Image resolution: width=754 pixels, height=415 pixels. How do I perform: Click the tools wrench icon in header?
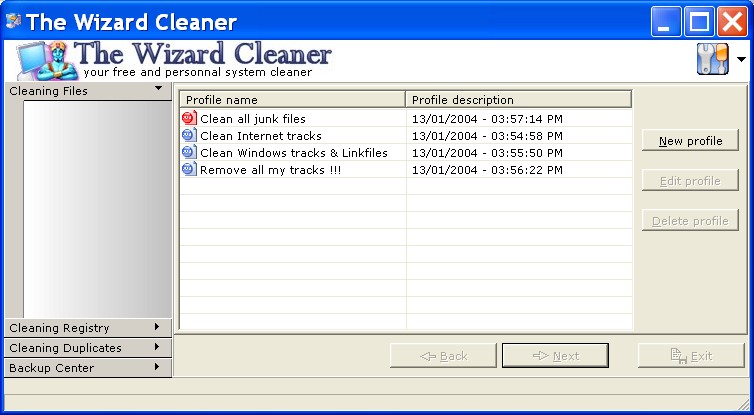[713, 59]
